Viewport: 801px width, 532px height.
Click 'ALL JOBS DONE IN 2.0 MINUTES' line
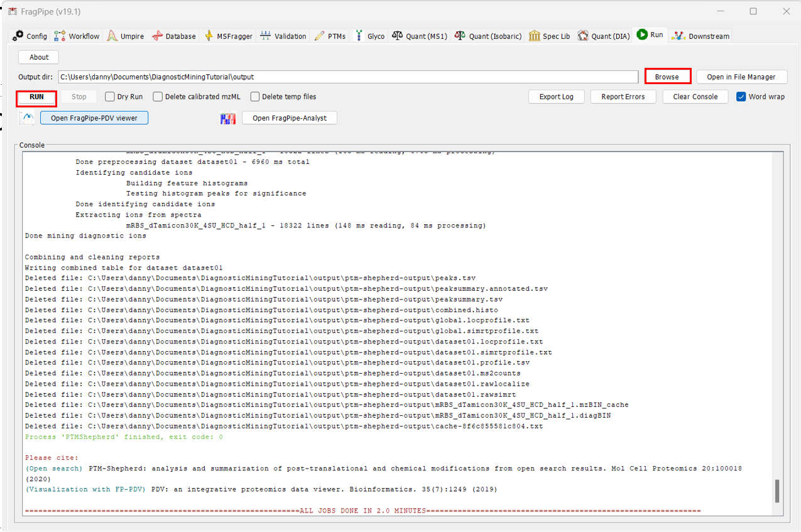(x=362, y=511)
